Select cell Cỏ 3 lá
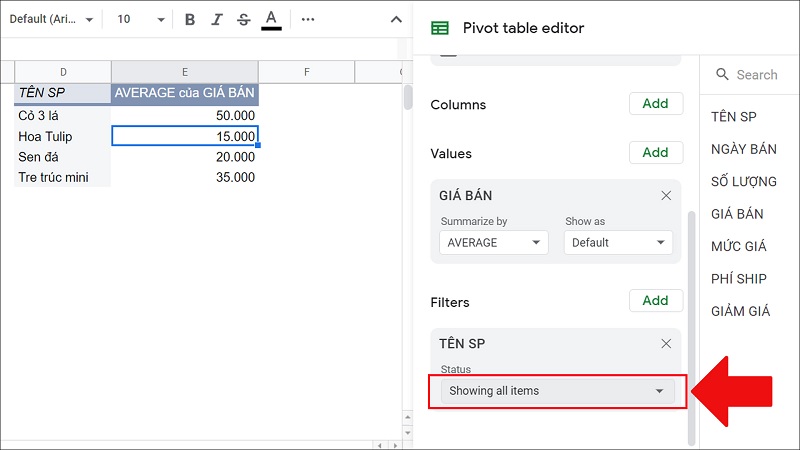 (62, 115)
